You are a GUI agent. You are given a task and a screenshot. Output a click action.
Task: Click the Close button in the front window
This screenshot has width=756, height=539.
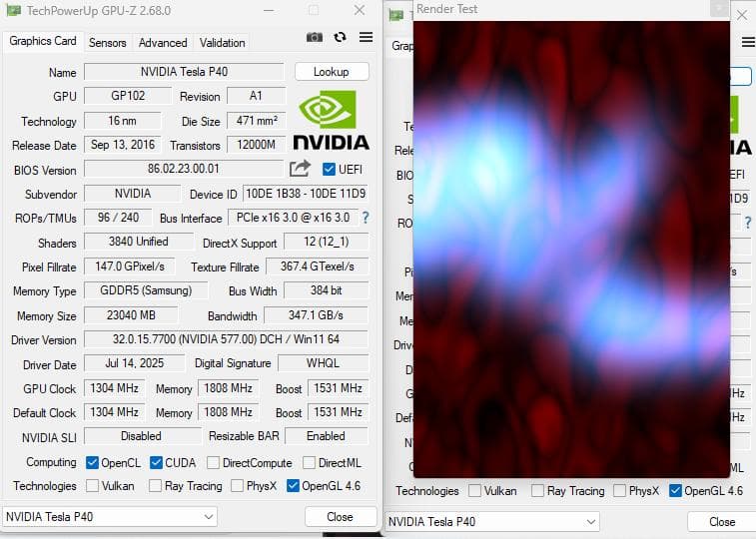[341, 517]
